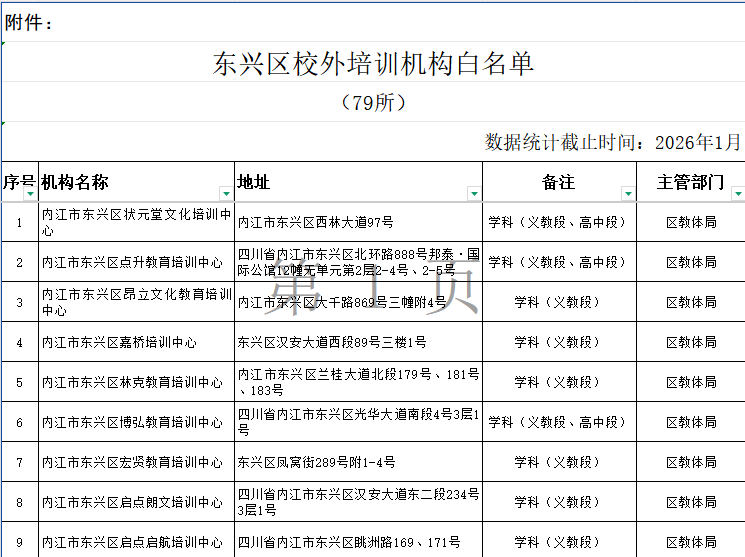Select the 主管部门 header cell
This screenshot has height=557, width=745.
tap(691, 182)
